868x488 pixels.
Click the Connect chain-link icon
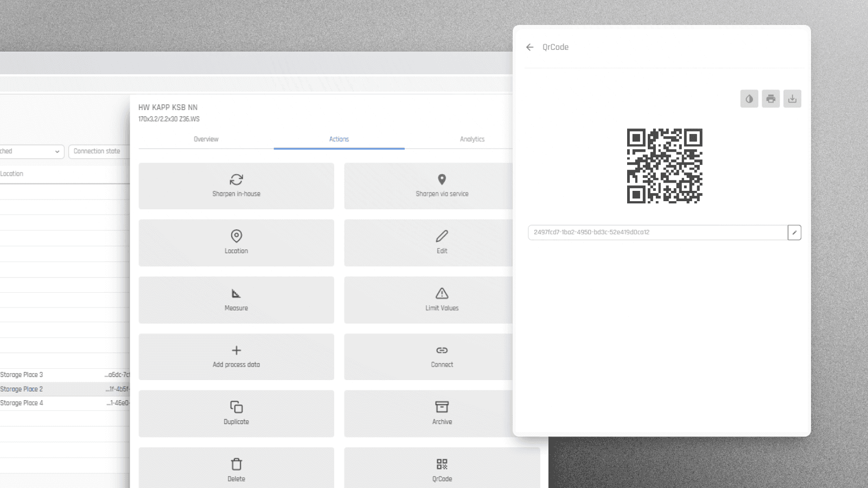click(x=442, y=350)
